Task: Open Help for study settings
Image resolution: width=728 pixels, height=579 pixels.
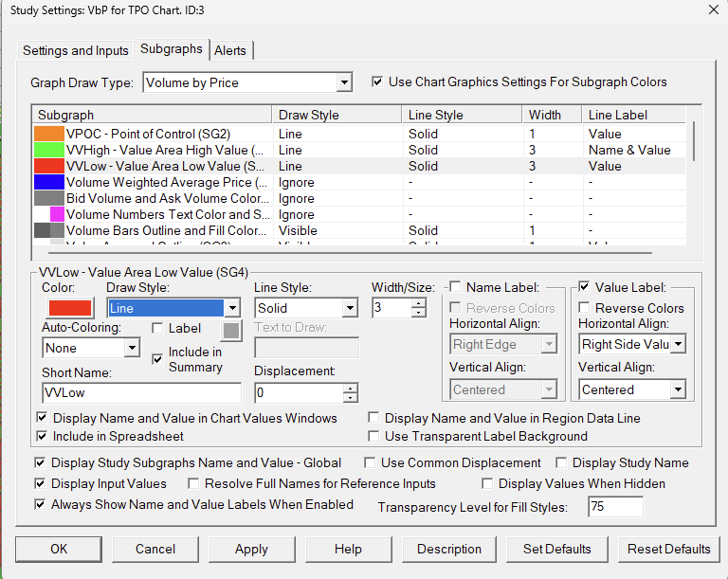Action: (x=348, y=549)
